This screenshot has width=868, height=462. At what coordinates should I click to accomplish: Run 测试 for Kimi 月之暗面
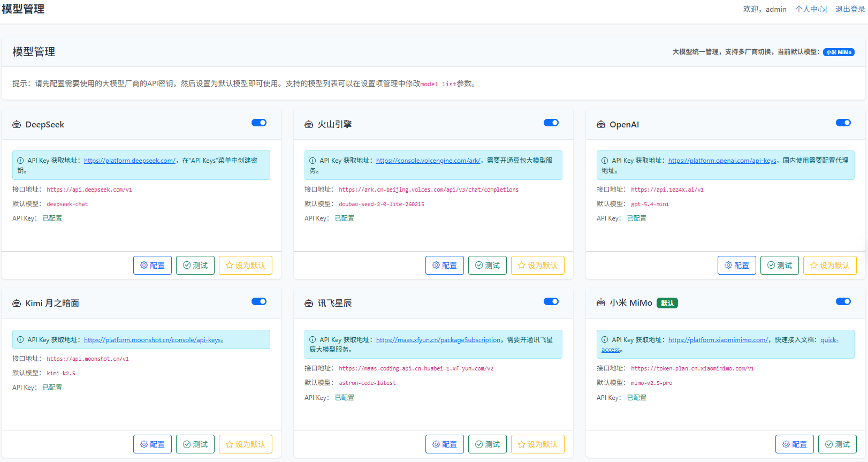pyautogui.click(x=195, y=444)
